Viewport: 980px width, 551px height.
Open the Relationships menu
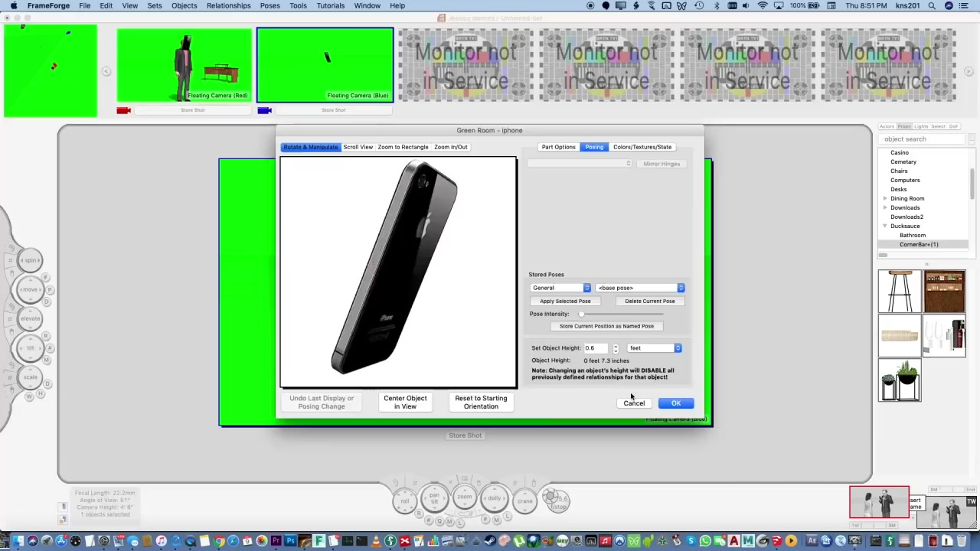(x=228, y=5)
